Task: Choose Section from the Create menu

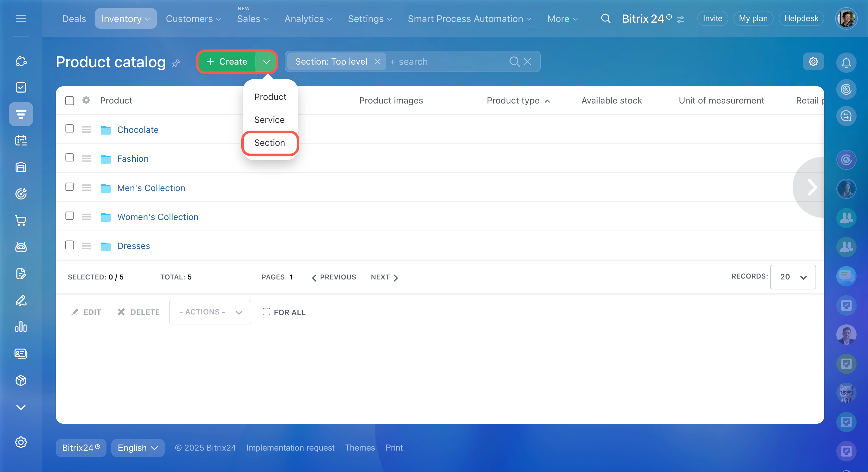Action: click(x=270, y=143)
